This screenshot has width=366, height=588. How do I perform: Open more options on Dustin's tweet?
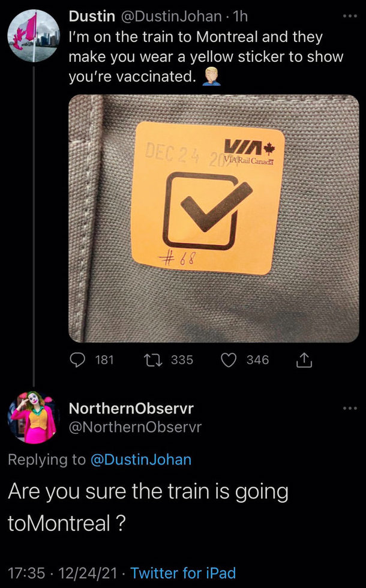tap(350, 17)
